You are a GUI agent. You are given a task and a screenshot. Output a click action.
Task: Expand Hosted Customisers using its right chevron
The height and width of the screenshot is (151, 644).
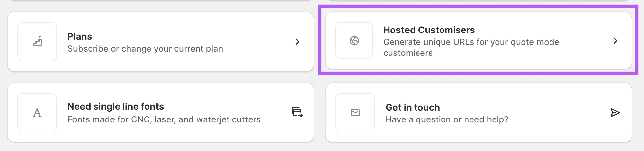(615, 41)
